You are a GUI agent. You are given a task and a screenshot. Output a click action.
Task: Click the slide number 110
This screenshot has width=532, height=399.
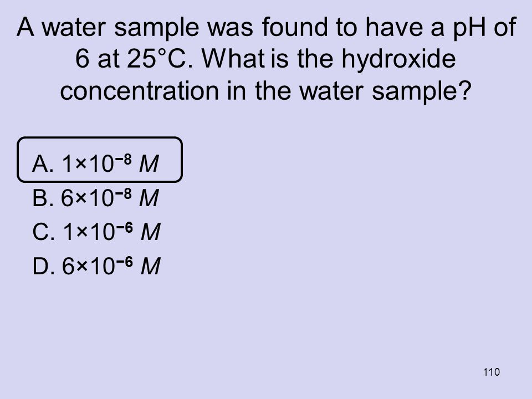pos(491,372)
